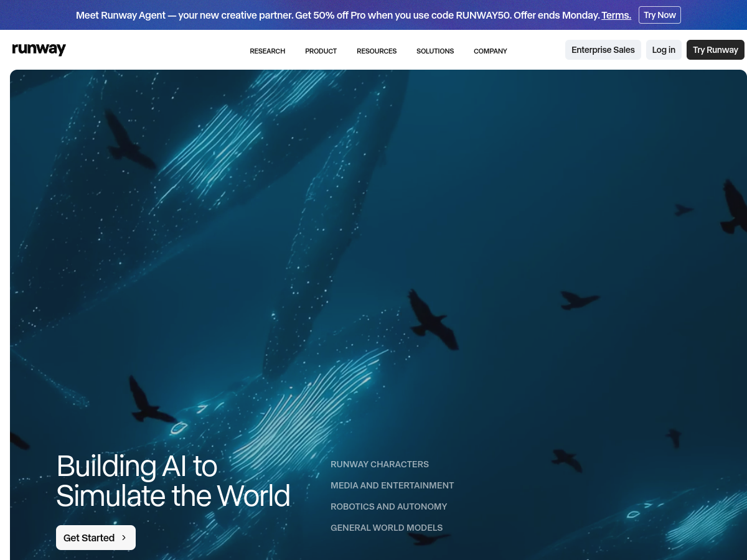The image size is (747, 560).
Task: Open the Solutions menu
Action: pyautogui.click(x=435, y=51)
